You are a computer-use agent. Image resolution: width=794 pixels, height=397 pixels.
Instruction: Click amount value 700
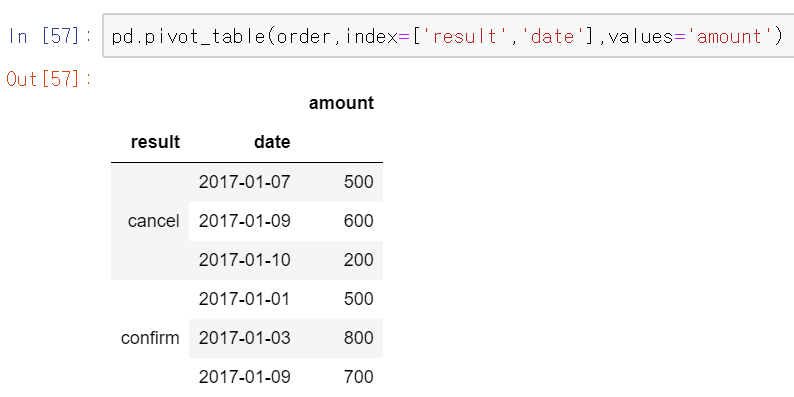point(359,377)
